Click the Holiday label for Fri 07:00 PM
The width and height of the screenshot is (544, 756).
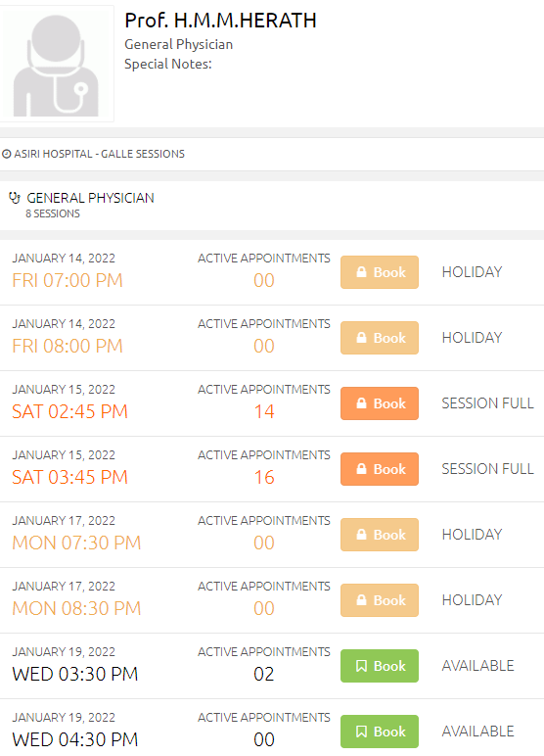click(473, 272)
